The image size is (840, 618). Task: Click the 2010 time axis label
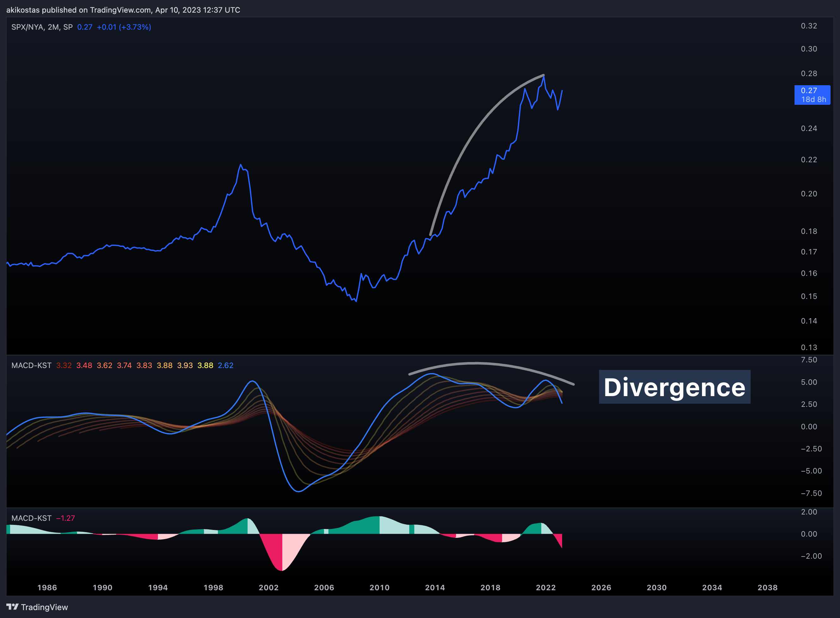tap(380, 587)
